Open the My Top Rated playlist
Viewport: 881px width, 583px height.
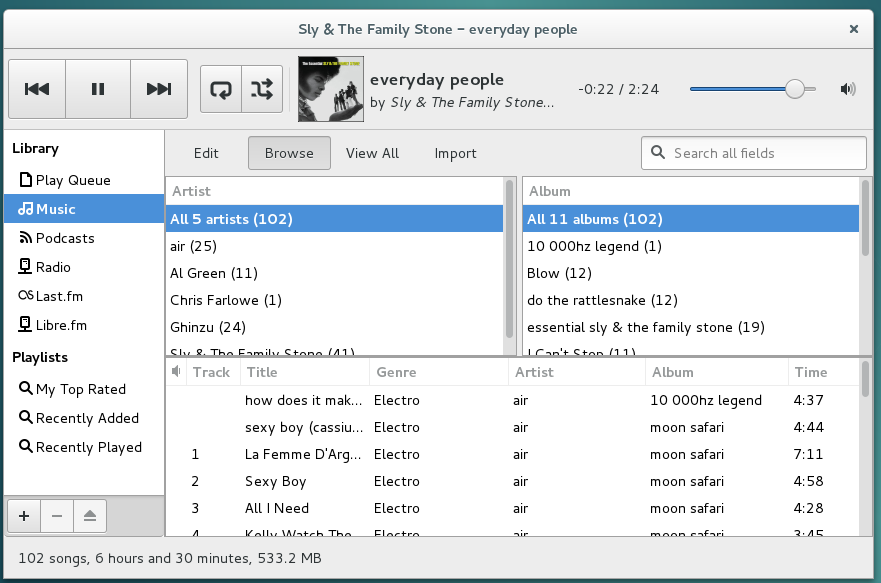(x=84, y=389)
